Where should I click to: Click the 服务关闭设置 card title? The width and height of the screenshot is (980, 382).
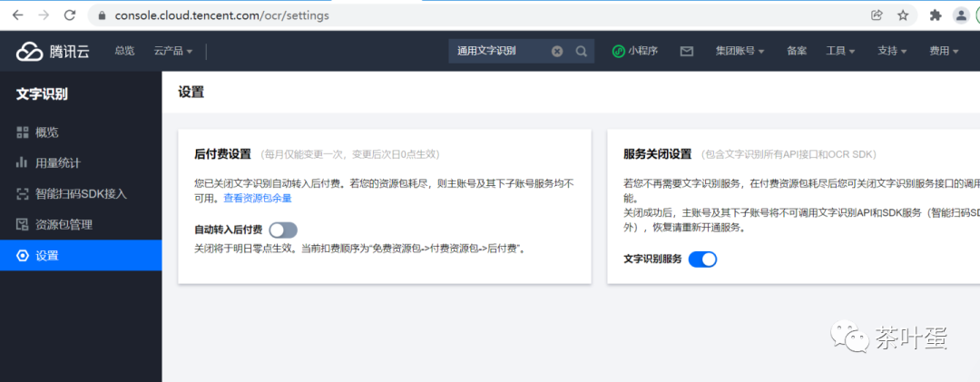[658, 154]
